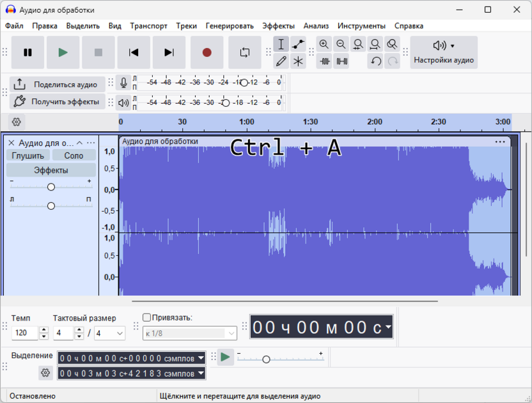Click Поделиться аудио button
The height and width of the screenshot is (403, 532).
point(58,84)
